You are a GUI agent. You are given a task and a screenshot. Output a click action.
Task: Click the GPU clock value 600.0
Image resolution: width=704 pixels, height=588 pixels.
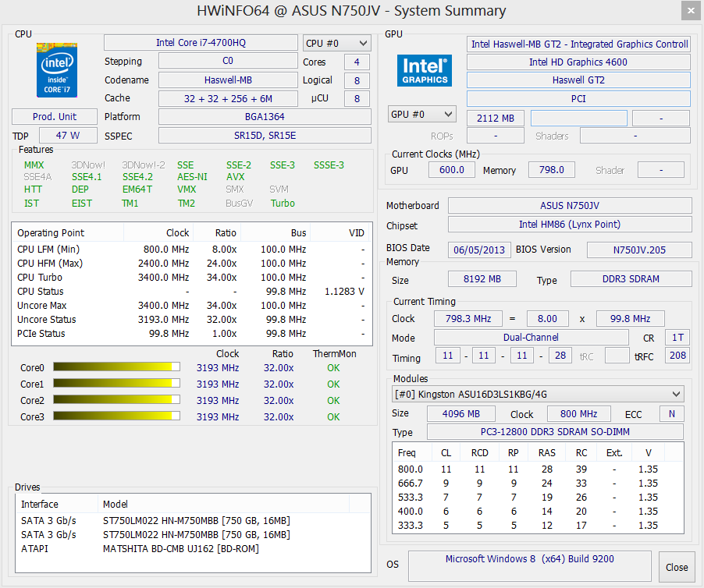[x=451, y=170]
